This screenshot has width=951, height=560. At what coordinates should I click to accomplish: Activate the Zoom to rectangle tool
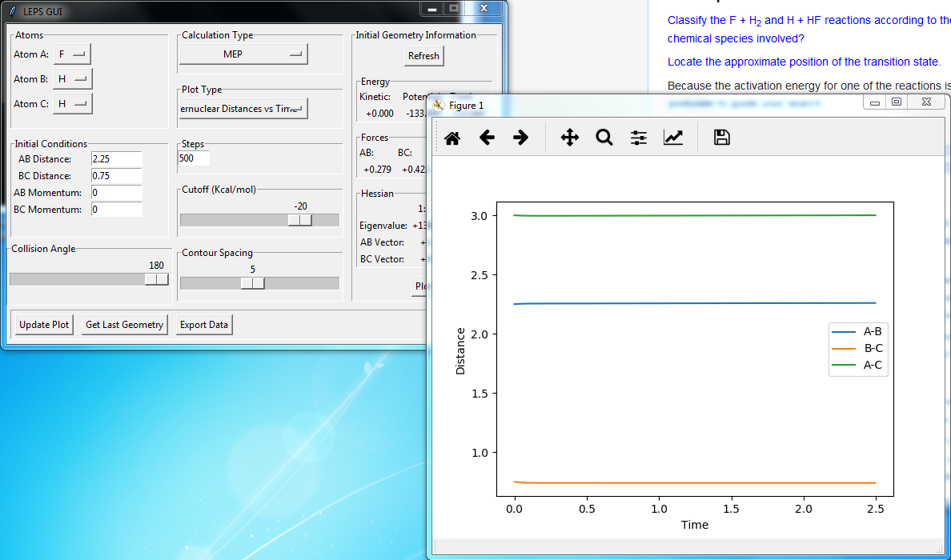(x=604, y=138)
